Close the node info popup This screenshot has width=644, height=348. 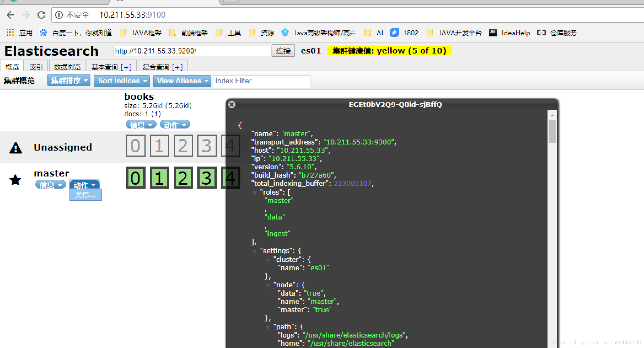[x=232, y=105]
